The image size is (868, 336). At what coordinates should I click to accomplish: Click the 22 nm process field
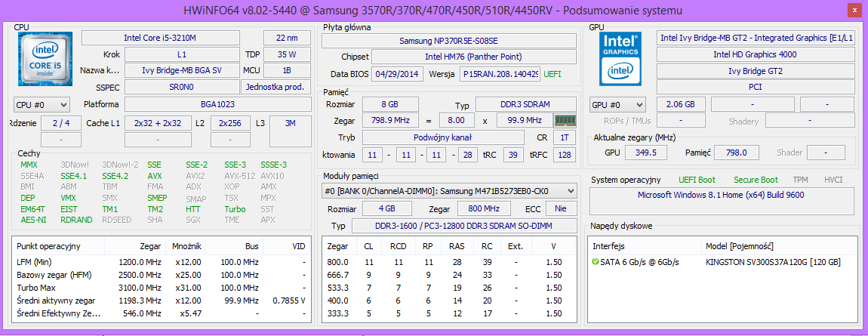point(287,38)
